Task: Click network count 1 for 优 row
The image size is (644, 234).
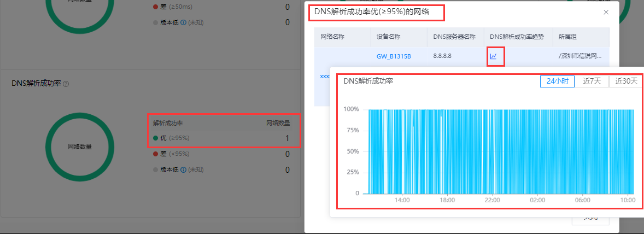Action: pos(287,138)
